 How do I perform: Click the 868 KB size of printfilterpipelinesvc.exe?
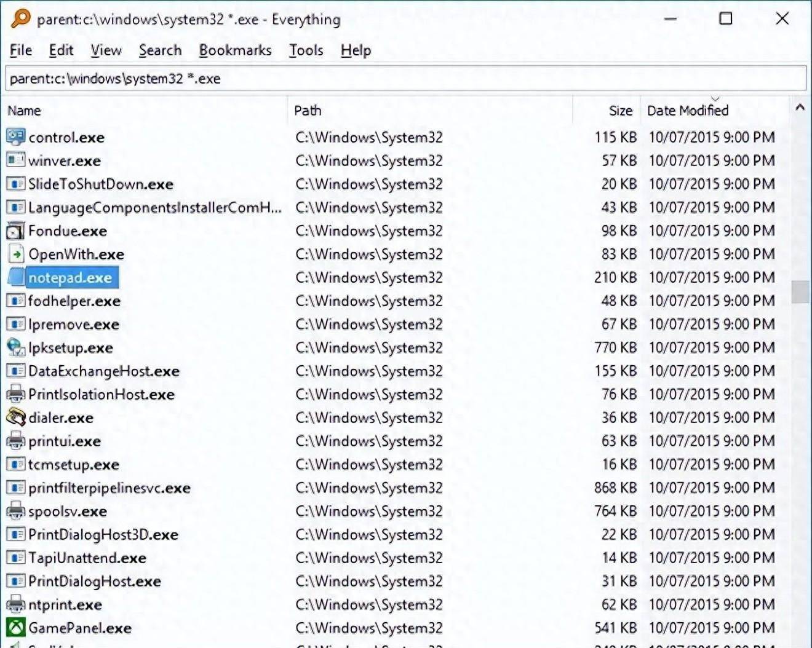pyautogui.click(x=615, y=488)
